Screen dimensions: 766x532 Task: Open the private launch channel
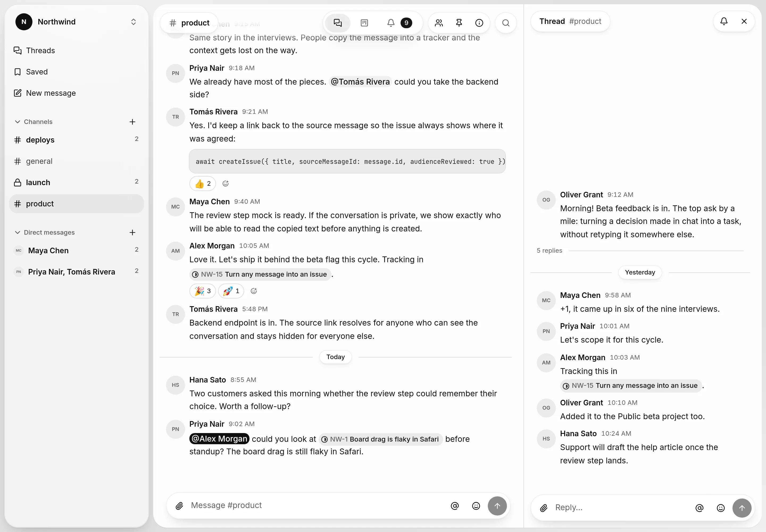(76, 182)
